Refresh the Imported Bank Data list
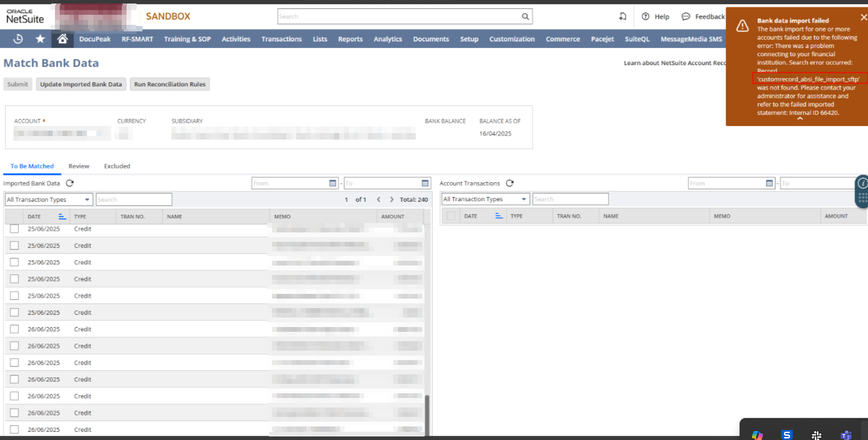Viewport: 868px width, 440px height. pos(70,183)
